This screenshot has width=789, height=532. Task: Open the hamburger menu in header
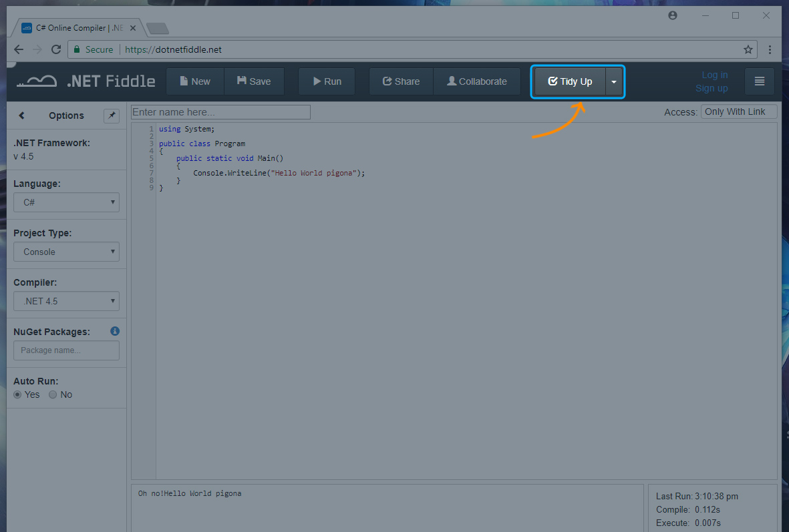click(759, 81)
